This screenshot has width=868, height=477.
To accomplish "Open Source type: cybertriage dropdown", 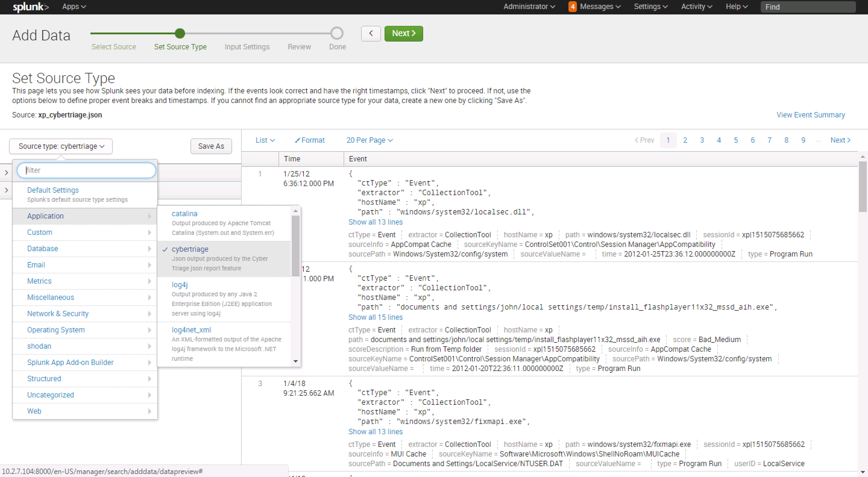I will pos(61,146).
